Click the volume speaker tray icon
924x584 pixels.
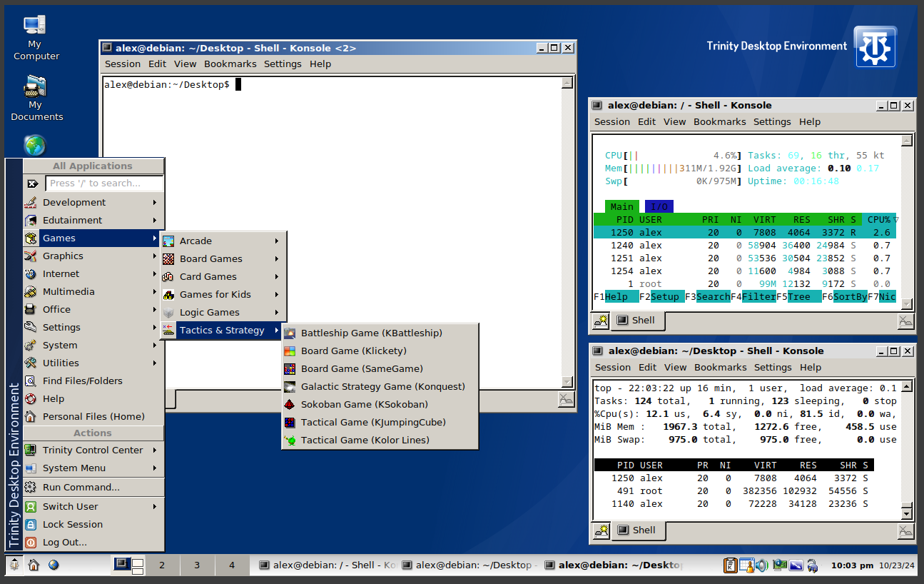(x=762, y=565)
